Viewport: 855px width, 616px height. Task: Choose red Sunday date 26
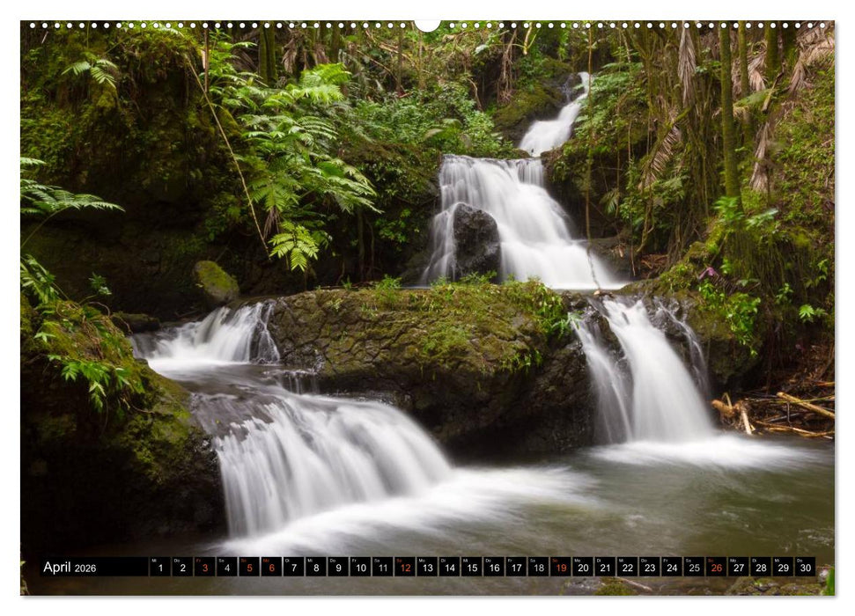coord(716,568)
